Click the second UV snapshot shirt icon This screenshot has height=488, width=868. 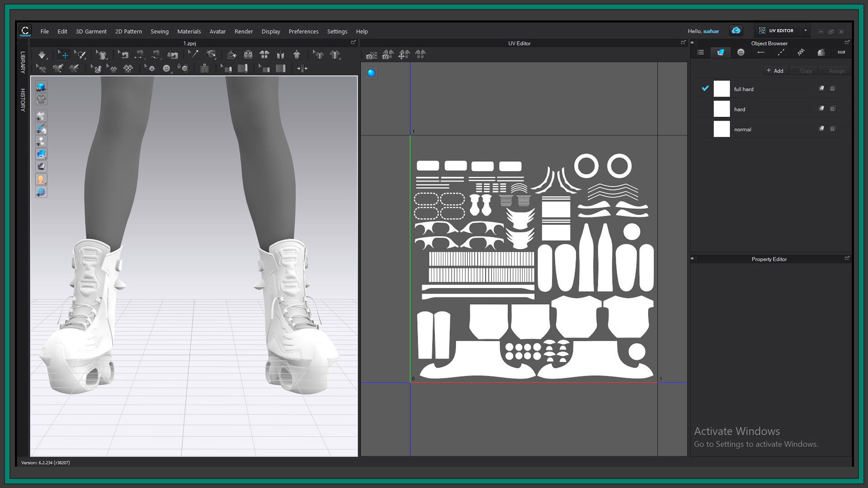coord(388,55)
